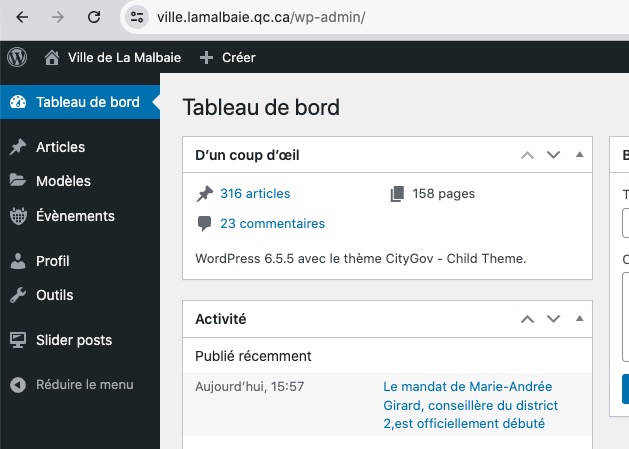The height and width of the screenshot is (449, 629).
Task: Click the WordPress logo icon
Action: pos(17,57)
